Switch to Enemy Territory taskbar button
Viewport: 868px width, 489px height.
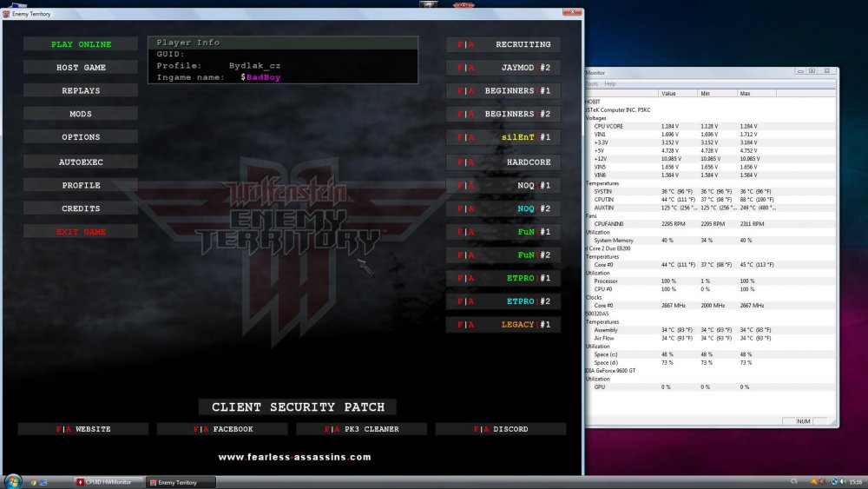pyautogui.click(x=181, y=482)
